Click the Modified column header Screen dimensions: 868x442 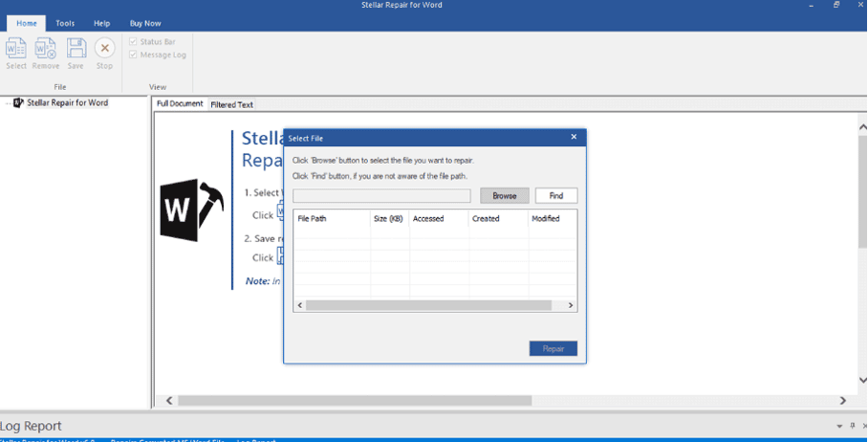(x=553, y=219)
